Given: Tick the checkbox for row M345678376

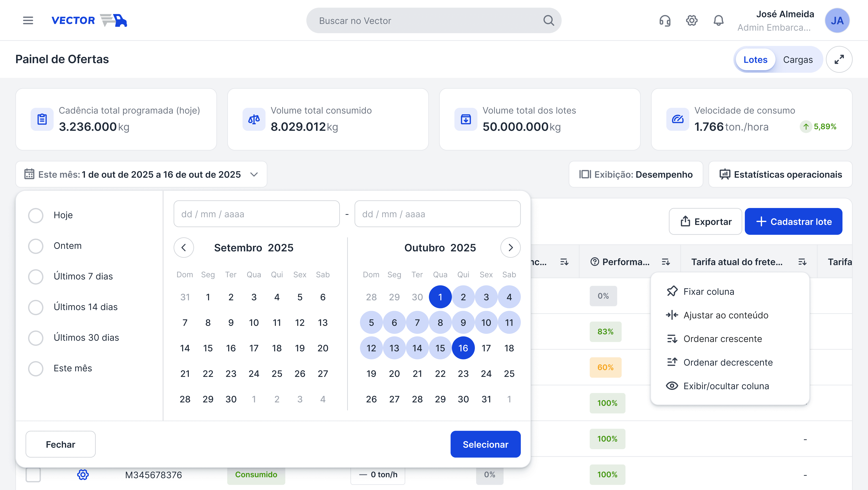Looking at the screenshot, I should 33,475.
